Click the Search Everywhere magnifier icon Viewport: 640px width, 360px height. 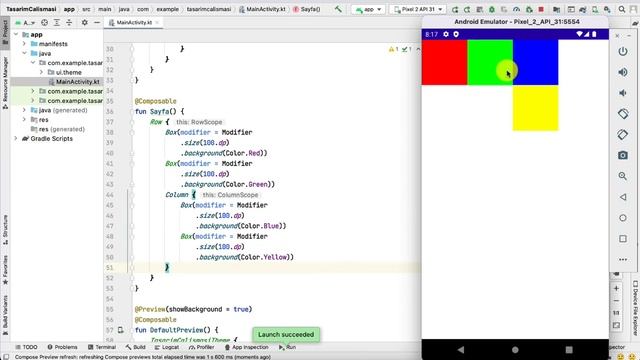pyautogui.click(x=622, y=9)
